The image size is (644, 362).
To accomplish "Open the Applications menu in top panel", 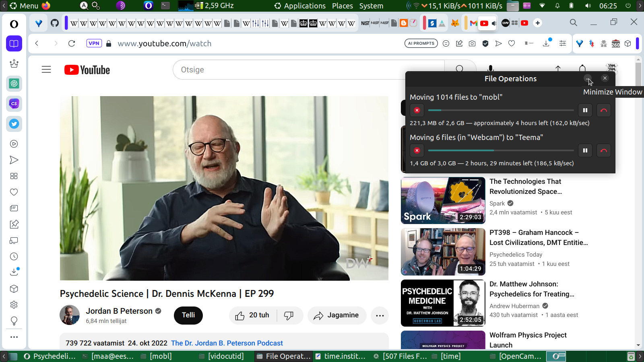I will [x=304, y=6].
